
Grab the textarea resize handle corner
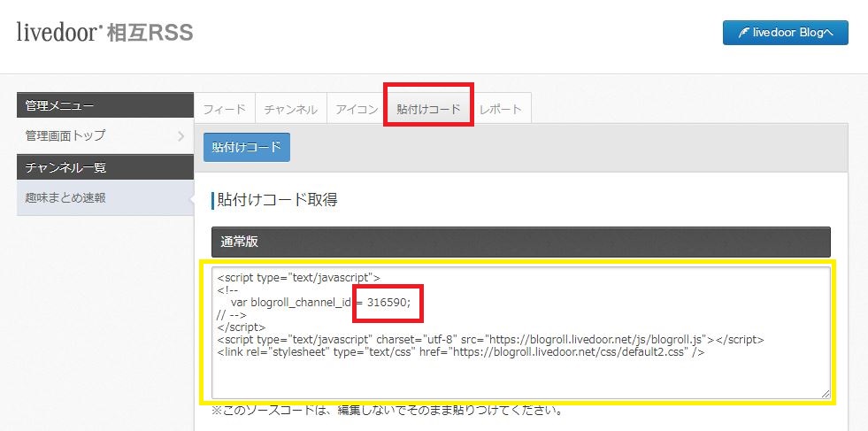(826, 394)
